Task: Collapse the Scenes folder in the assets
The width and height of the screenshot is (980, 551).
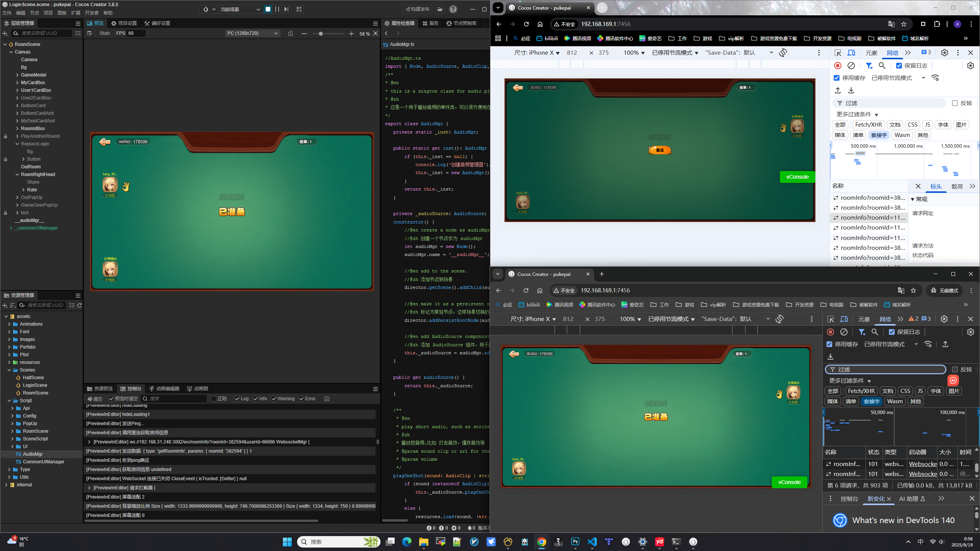Action: click(x=9, y=370)
